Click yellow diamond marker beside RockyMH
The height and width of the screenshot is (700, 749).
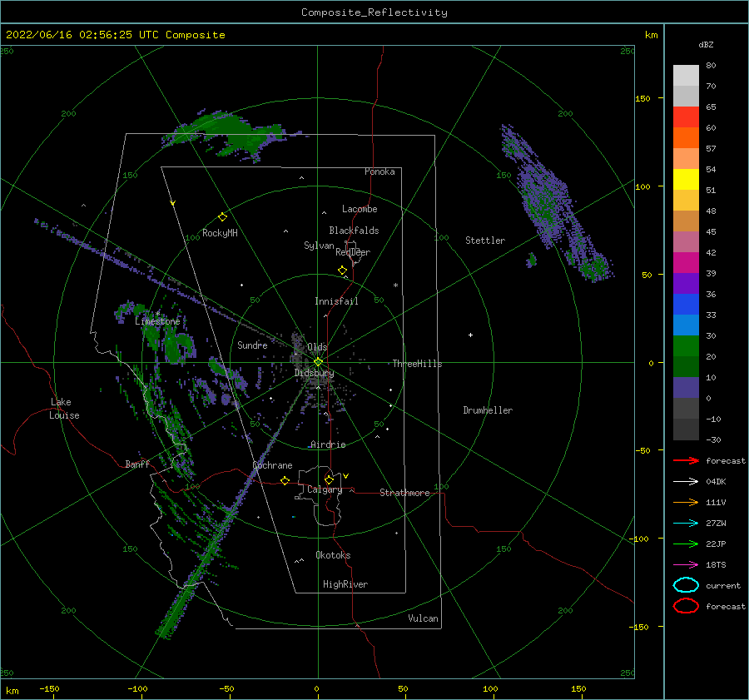222,217
